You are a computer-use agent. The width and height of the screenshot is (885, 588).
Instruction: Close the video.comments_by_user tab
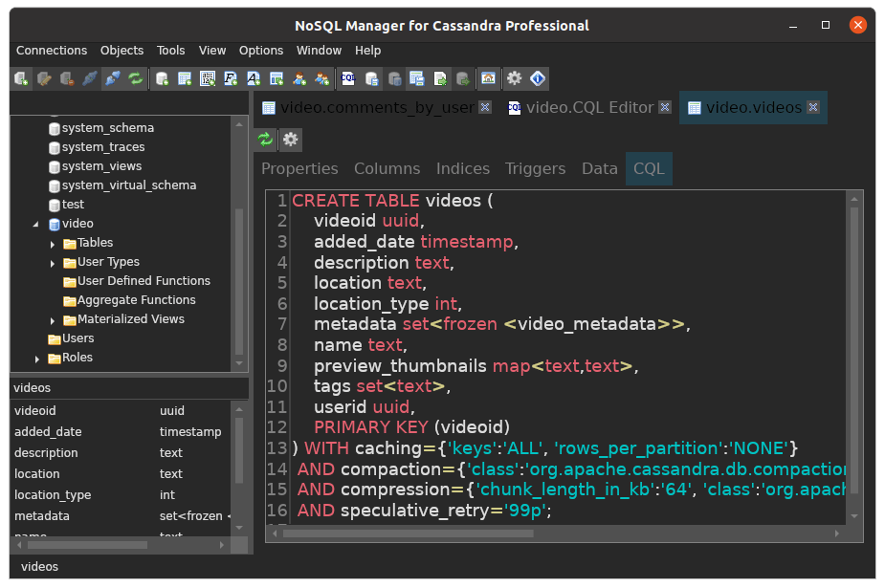pos(485,107)
